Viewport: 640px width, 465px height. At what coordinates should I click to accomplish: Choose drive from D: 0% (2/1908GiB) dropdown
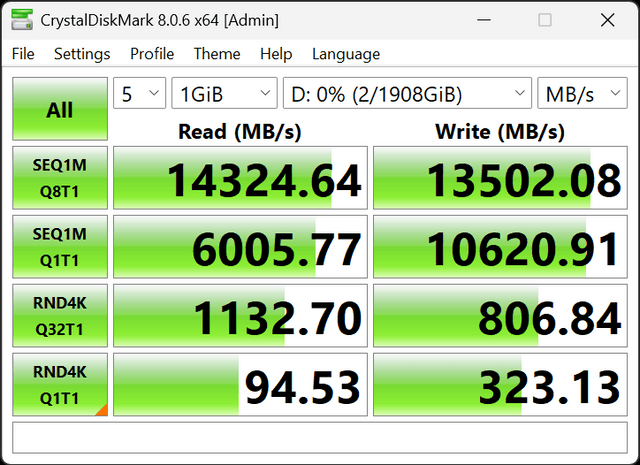[x=407, y=93]
